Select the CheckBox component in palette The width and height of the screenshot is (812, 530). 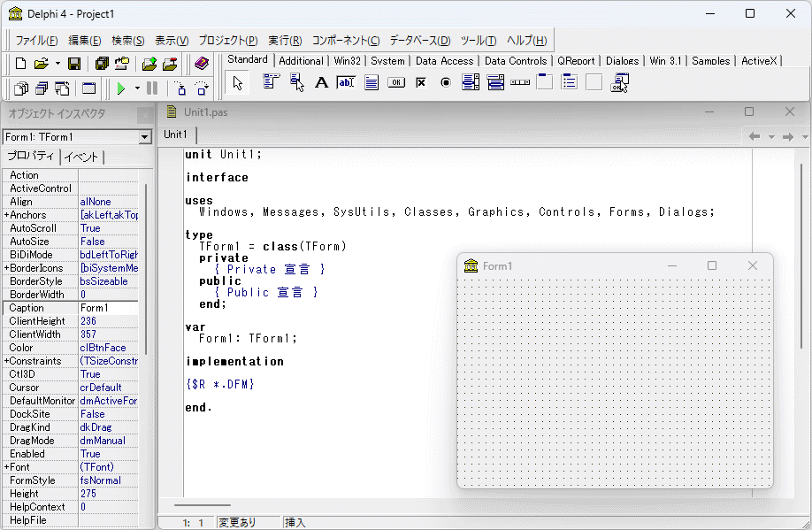(x=421, y=83)
